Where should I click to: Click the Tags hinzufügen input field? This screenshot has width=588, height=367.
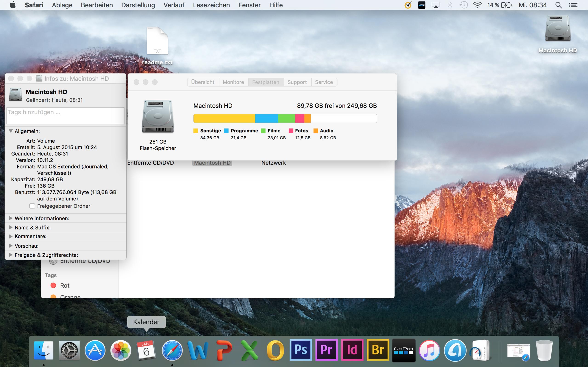coord(65,116)
